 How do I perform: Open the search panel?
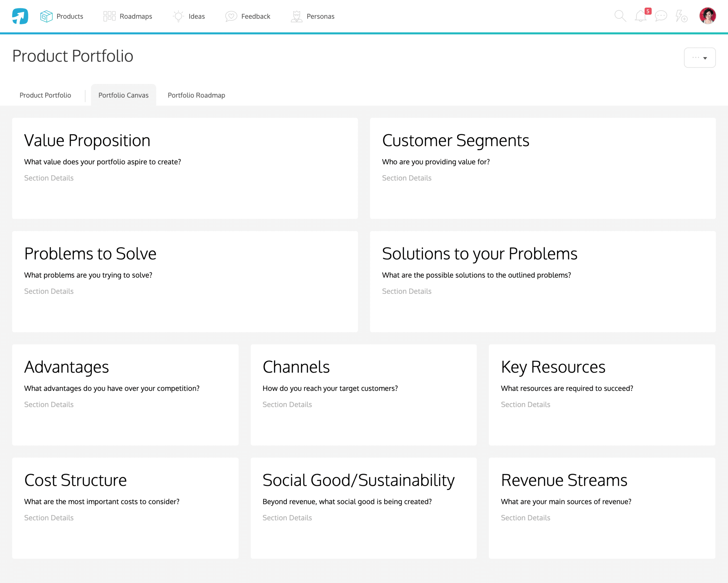click(x=621, y=16)
